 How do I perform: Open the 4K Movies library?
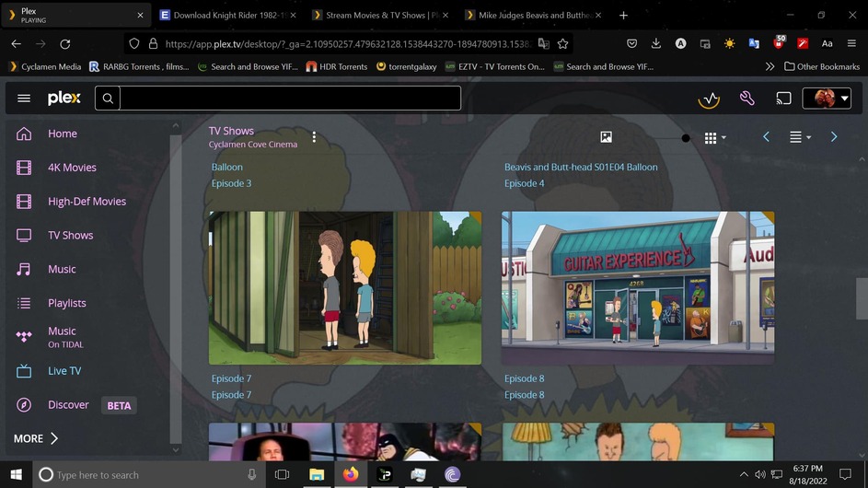[x=72, y=168]
